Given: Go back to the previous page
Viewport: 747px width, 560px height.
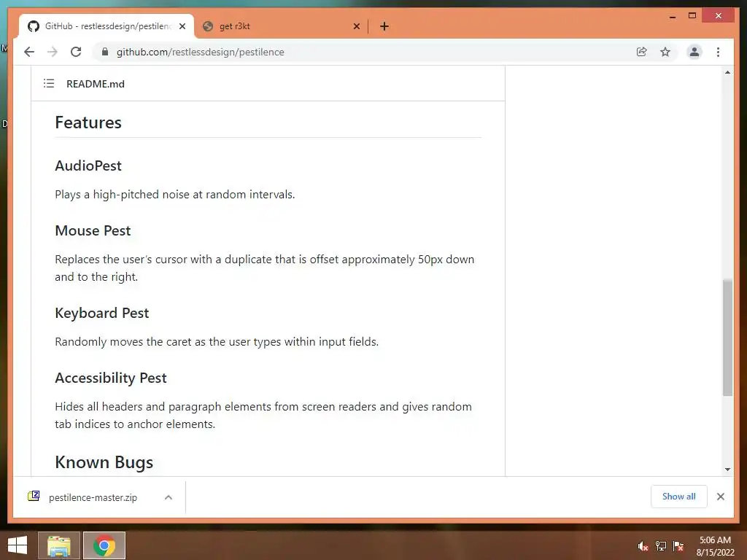Looking at the screenshot, I should pyautogui.click(x=29, y=52).
